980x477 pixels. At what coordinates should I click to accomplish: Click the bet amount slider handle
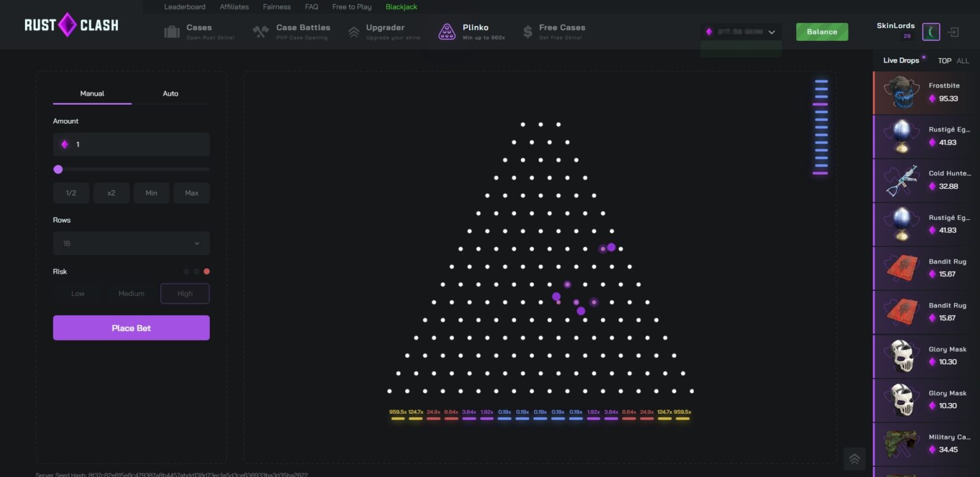tap(58, 170)
